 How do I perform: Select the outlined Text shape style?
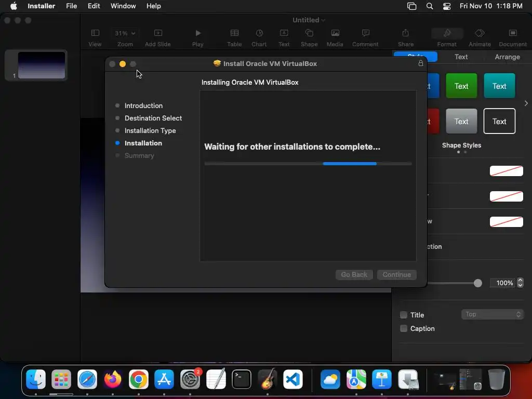pyautogui.click(x=499, y=121)
